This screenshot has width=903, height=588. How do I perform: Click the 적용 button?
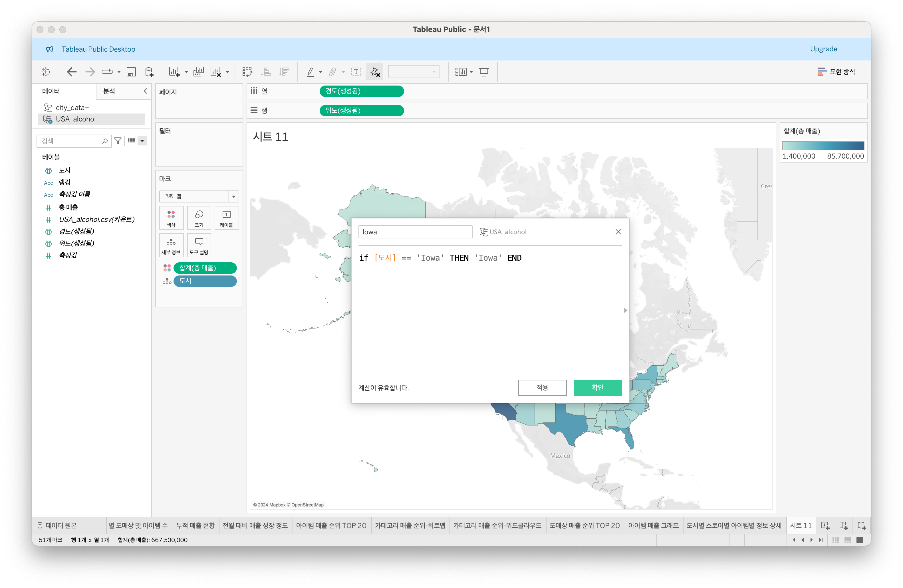(x=542, y=388)
